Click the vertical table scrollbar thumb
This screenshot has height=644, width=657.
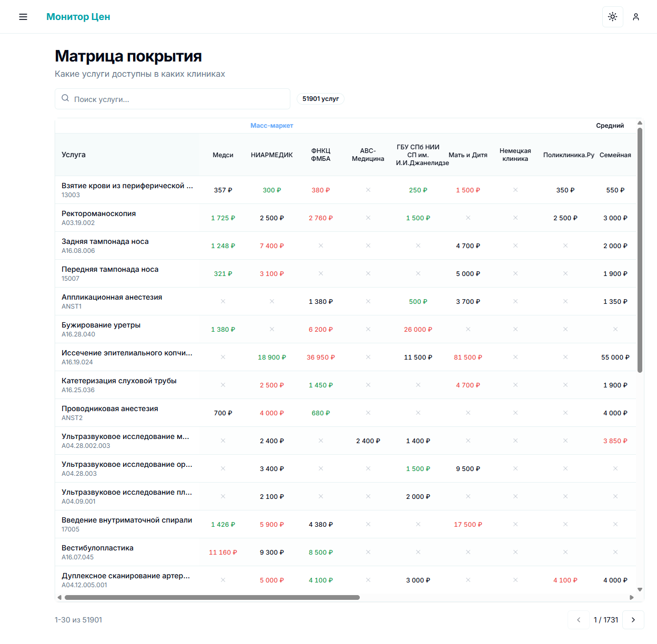[x=640, y=250]
